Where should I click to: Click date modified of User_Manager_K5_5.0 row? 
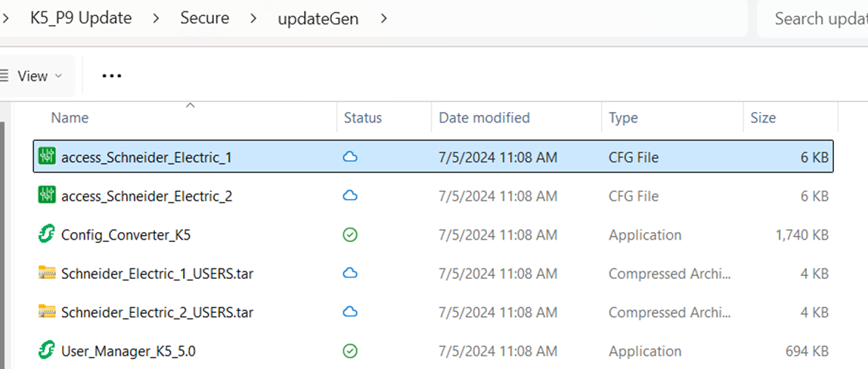point(498,352)
